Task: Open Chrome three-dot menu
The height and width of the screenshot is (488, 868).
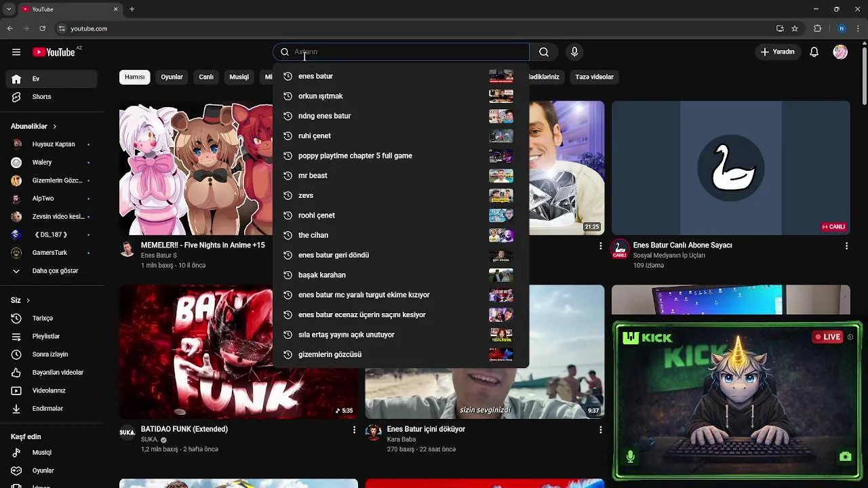Action: [859, 28]
